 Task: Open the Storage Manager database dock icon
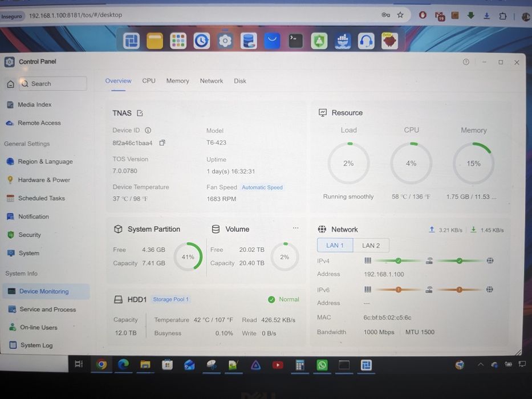click(x=249, y=41)
